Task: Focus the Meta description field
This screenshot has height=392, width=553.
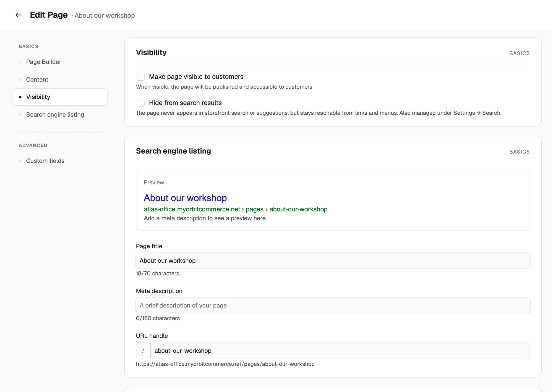Action: point(333,305)
